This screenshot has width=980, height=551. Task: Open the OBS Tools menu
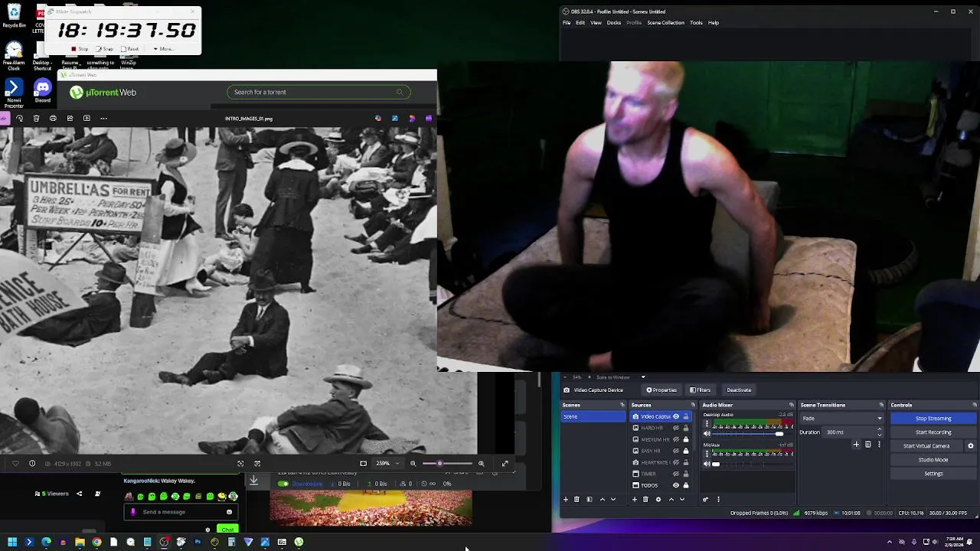tap(696, 22)
